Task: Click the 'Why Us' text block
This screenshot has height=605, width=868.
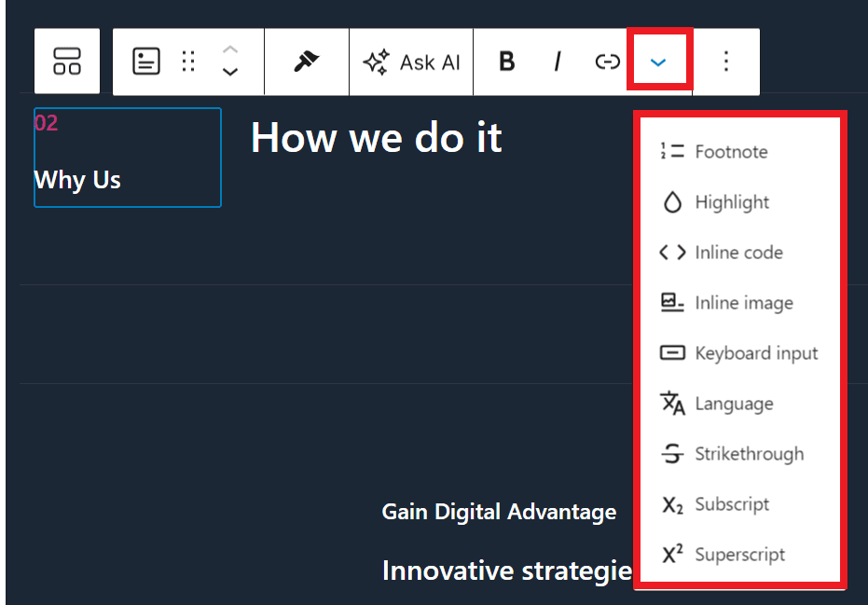Action: 77,180
